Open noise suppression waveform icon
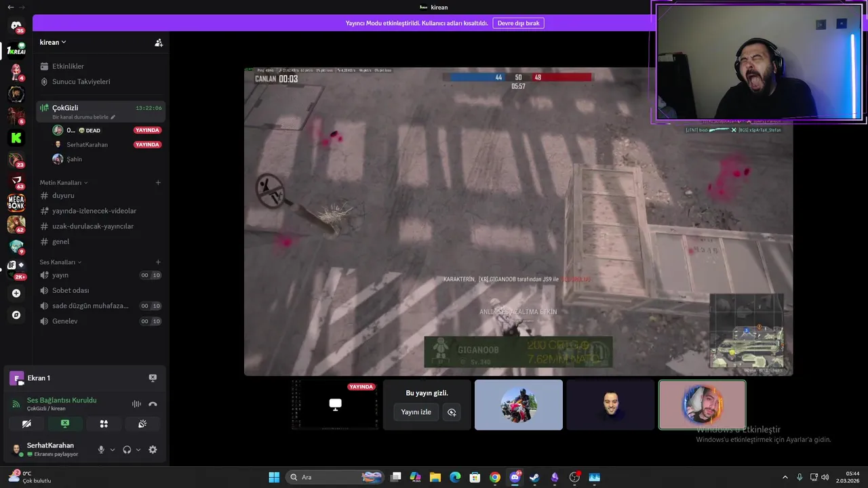The width and height of the screenshot is (868, 488). pos(136,404)
